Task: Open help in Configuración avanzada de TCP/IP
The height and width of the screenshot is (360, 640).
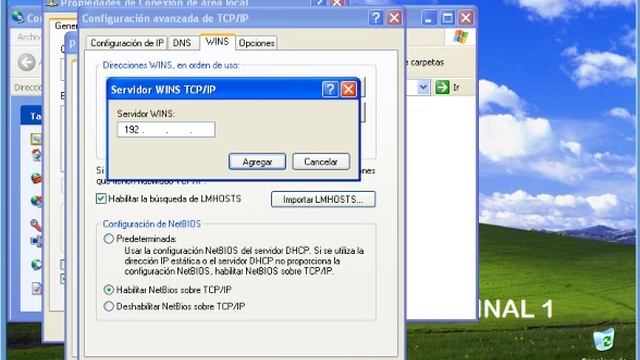Action: point(376,18)
